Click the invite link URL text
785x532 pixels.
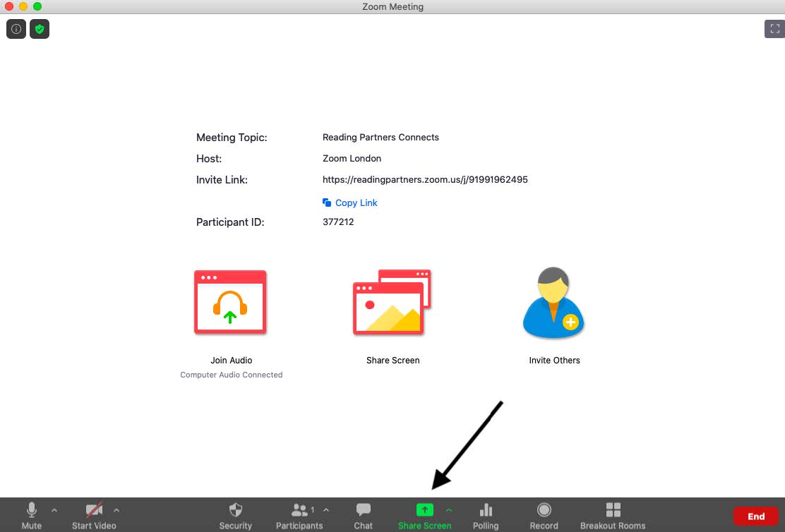tap(425, 180)
